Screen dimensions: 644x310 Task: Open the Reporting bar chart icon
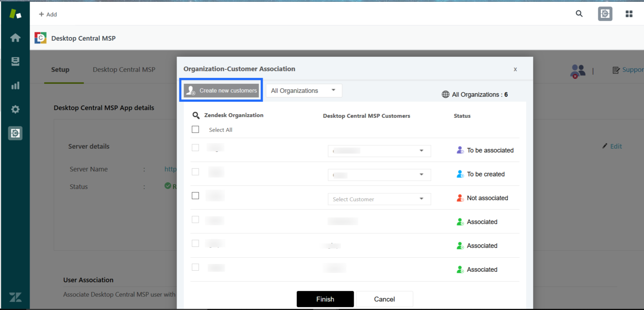15,85
